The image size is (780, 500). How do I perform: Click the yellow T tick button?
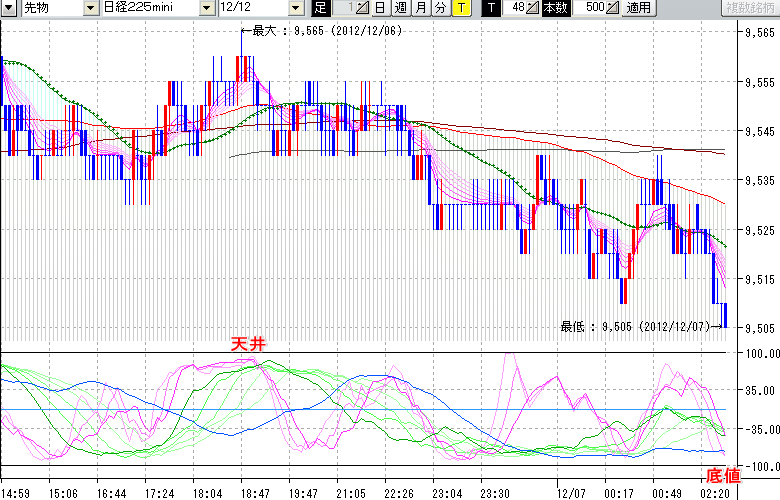click(461, 8)
